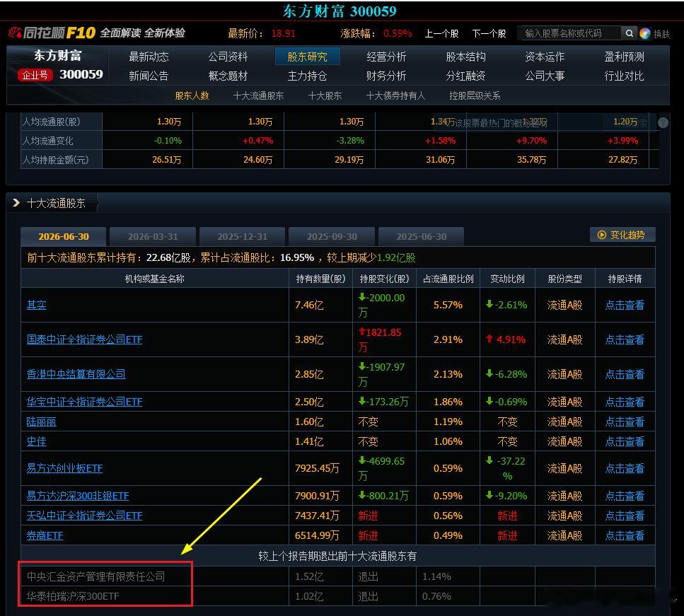This screenshot has height=616, width=684.
Task: Click the 持有数量(股) column header
Action: 320,279
